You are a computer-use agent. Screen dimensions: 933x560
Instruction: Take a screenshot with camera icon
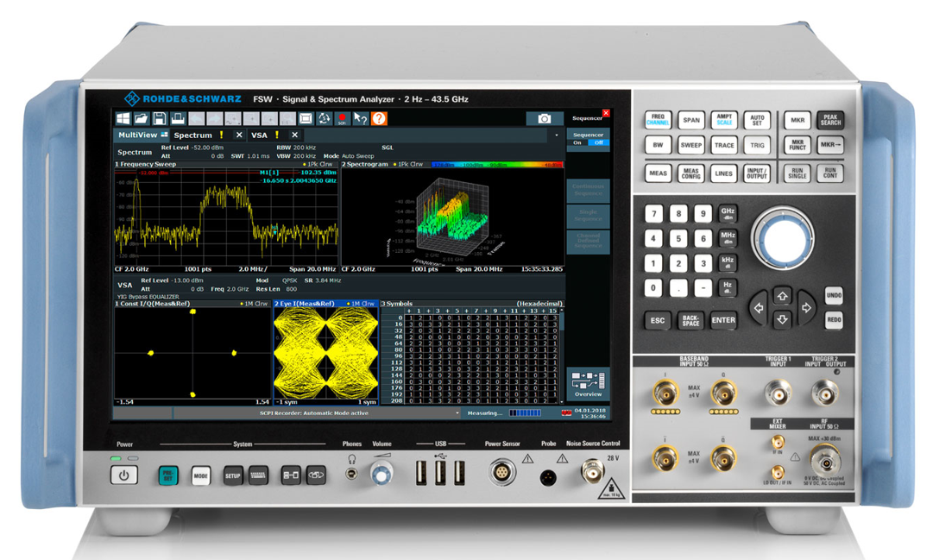(545, 119)
